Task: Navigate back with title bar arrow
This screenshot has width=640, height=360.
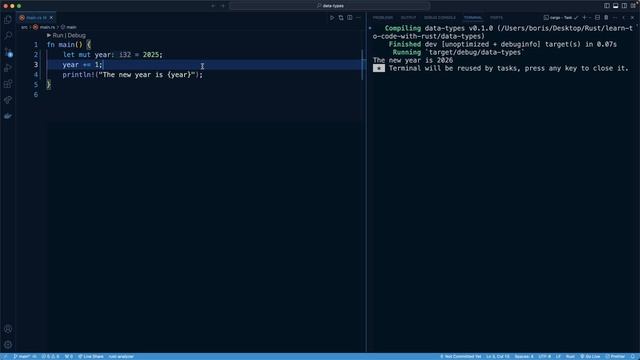Action: tap(213, 6)
